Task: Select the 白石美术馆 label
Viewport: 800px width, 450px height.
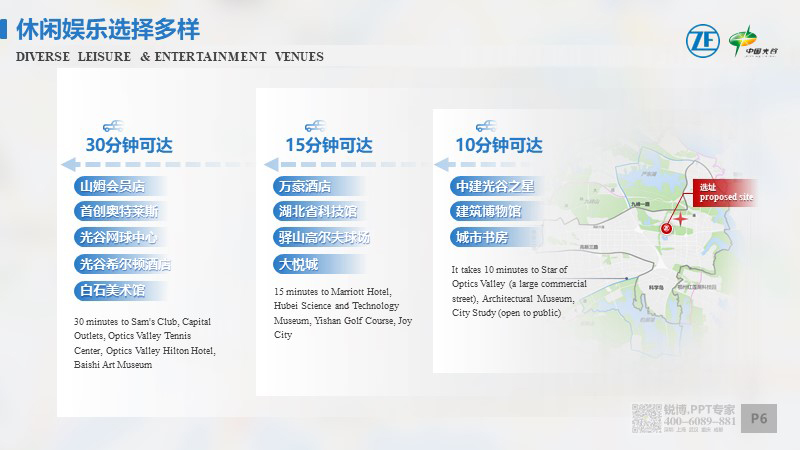Action: (x=113, y=290)
